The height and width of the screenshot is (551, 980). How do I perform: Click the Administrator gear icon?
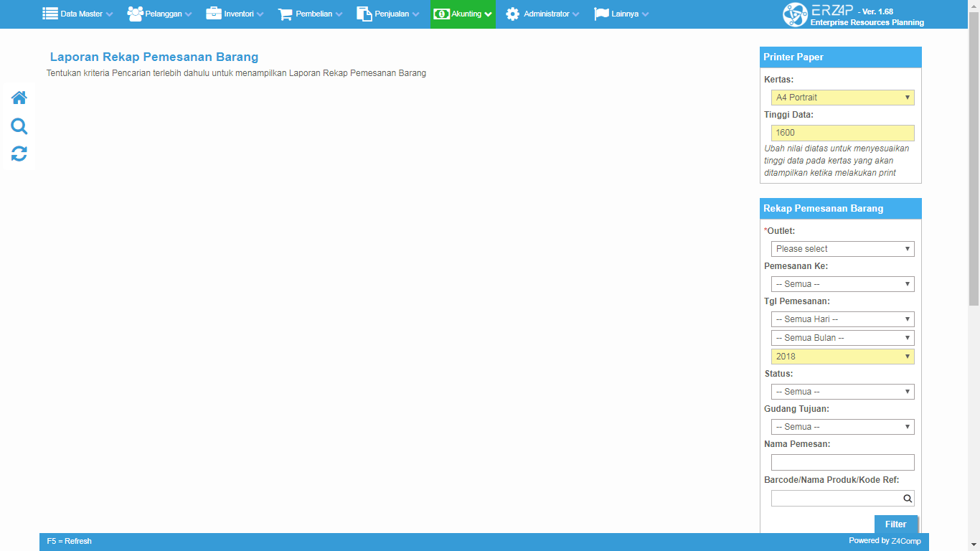click(x=512, y=14)
